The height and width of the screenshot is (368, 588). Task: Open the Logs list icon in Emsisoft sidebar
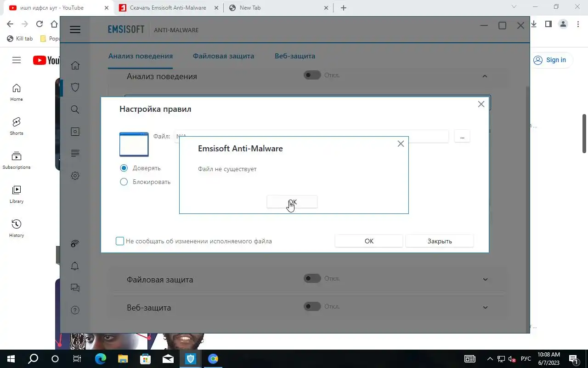75,154
